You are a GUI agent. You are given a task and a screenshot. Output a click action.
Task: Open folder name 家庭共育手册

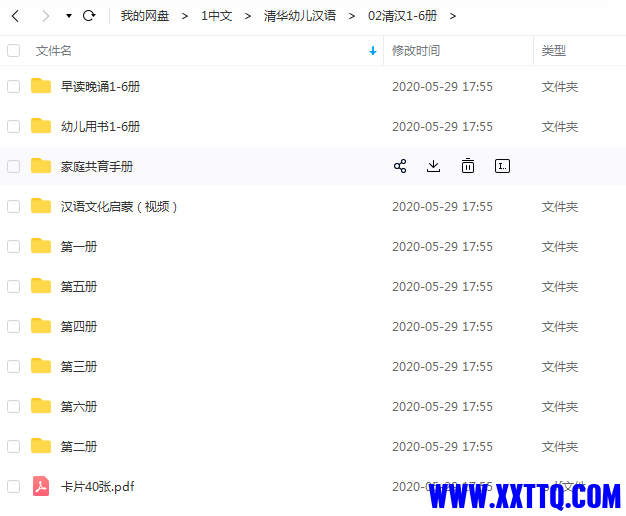tap(97, 166)
